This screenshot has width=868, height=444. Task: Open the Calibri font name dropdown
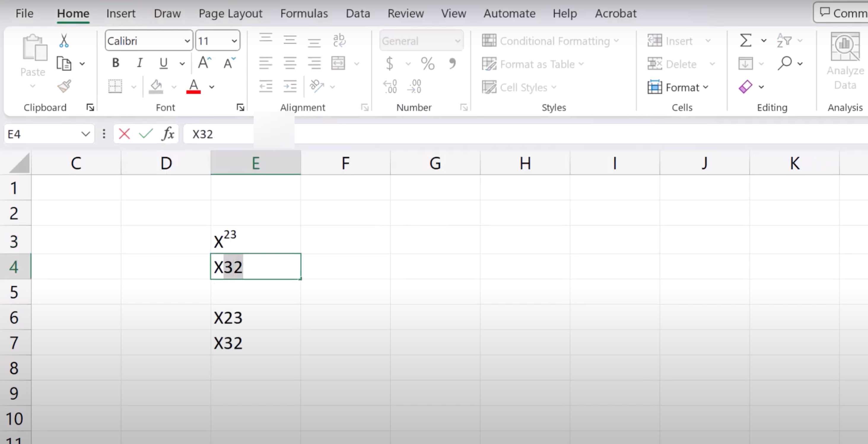pos(187,41)
